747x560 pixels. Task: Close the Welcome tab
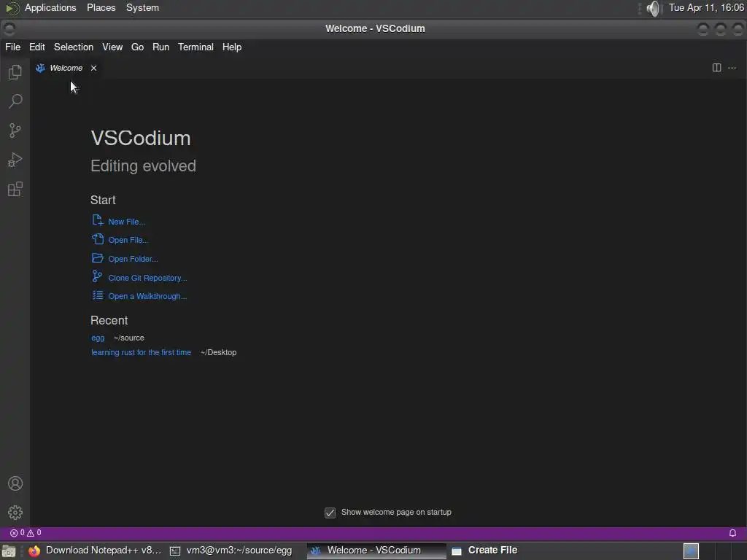(x=94, y=68)
